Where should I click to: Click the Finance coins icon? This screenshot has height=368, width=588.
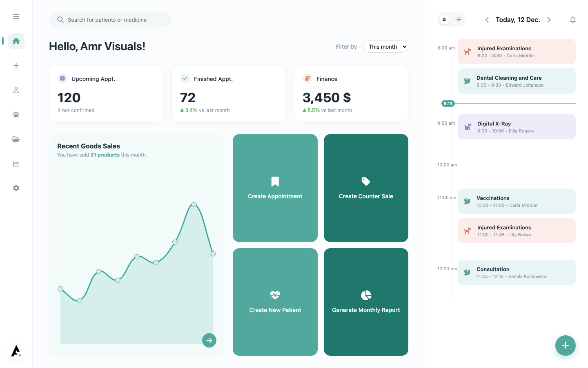click(307, 78)
